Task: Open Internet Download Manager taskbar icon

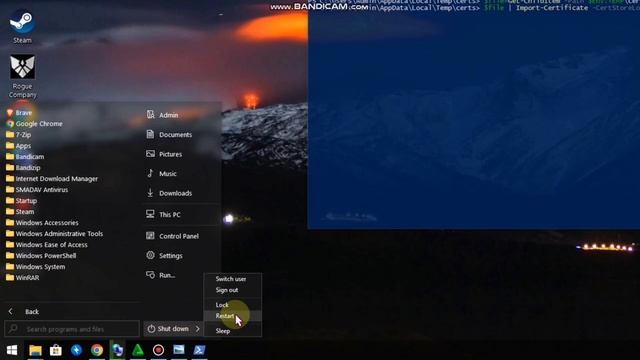Action: point(118,350)
